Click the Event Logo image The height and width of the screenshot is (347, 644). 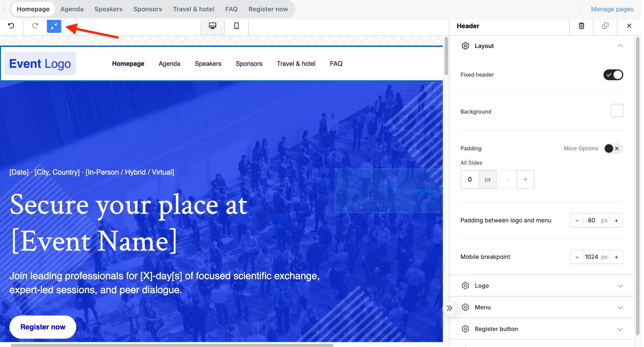[40, 64]
